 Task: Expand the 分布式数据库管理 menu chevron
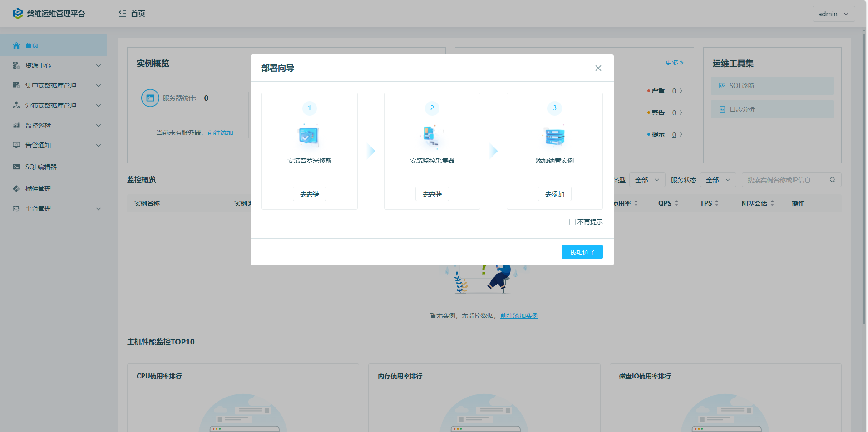click(x=99, y=105)
